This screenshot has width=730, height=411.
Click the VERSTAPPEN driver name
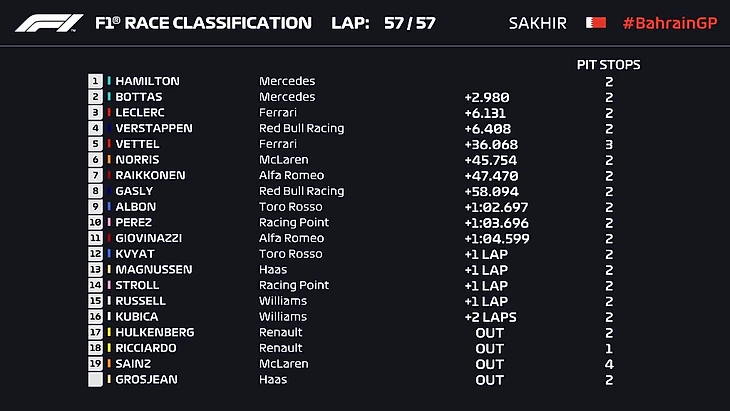[x=154, y=128]
